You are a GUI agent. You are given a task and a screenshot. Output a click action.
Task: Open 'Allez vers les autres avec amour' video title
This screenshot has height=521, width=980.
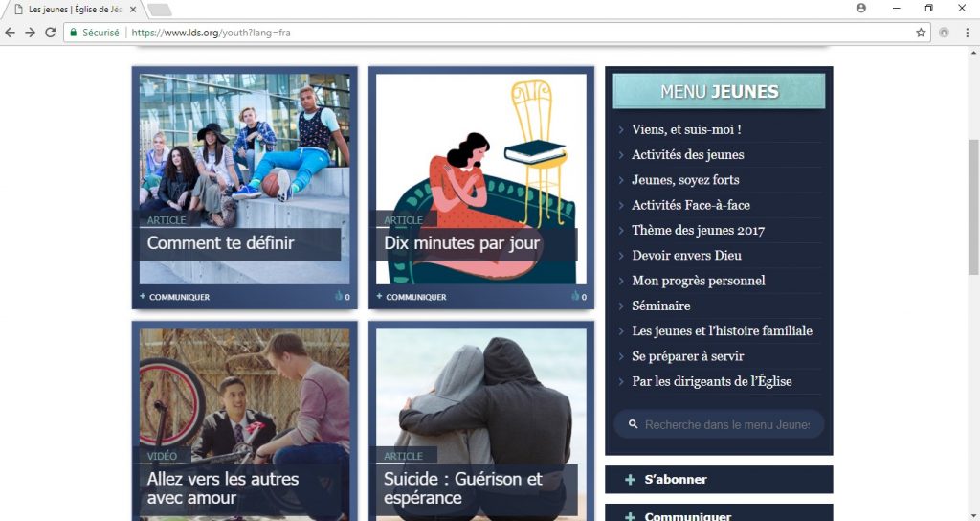coord(222,488)
